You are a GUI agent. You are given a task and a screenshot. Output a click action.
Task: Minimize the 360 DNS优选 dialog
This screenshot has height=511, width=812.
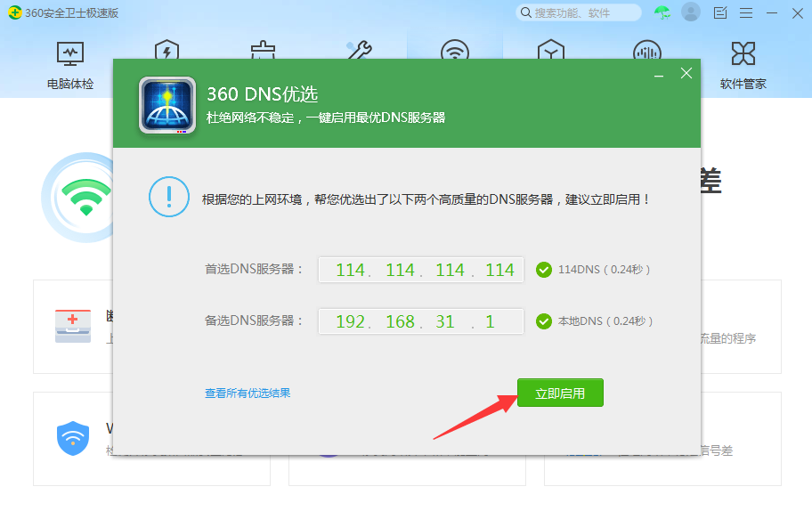click(x=659, y=76)
